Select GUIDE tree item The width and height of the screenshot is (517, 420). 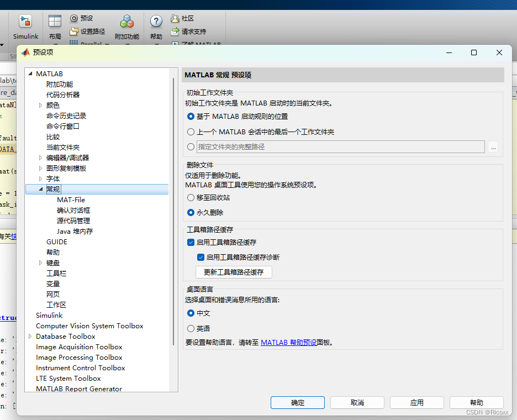(x=57, y=242)
